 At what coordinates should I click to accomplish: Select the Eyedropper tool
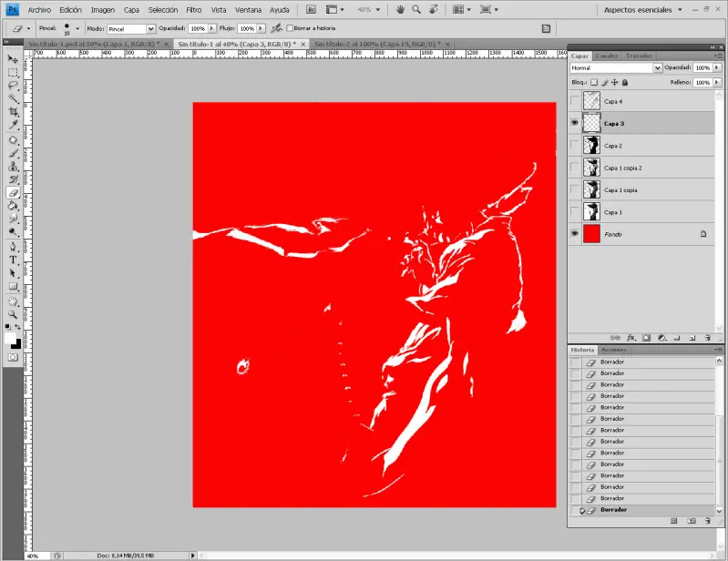(x=13, y=125)
